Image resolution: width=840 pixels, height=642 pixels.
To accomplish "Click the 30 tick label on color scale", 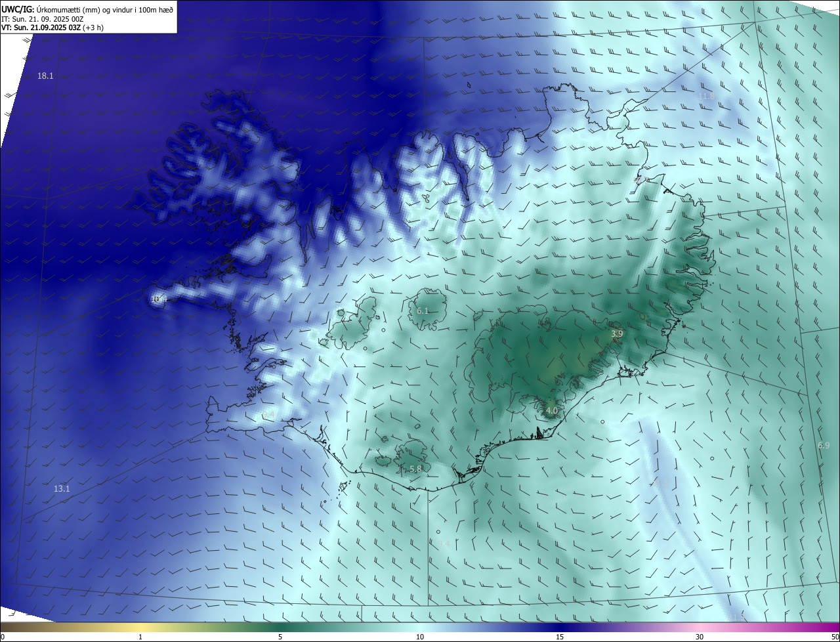I will 700,637.
